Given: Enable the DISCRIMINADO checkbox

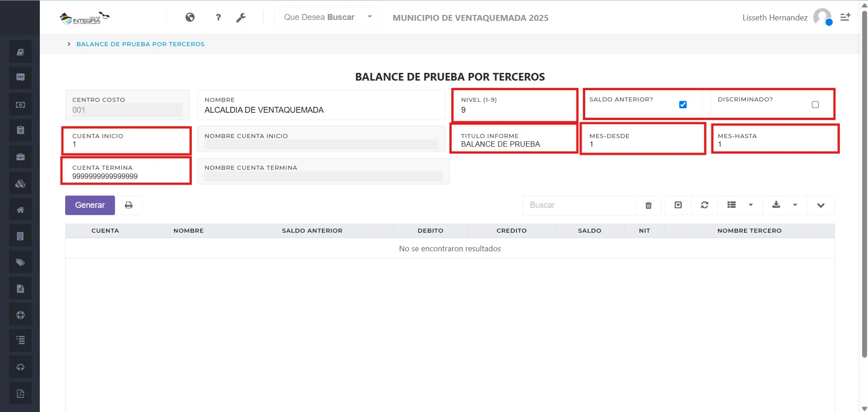Looking at the screenshot, I should click(x=816, y=105).
